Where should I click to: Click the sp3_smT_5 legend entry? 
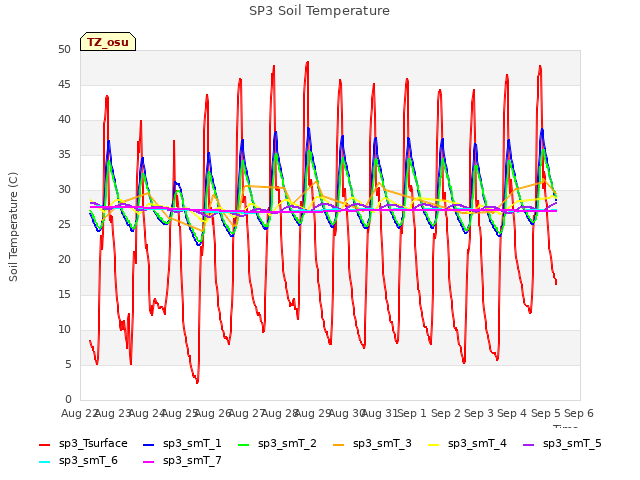pos(562,444)
